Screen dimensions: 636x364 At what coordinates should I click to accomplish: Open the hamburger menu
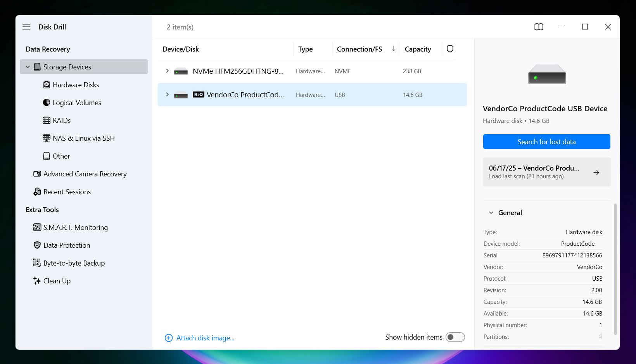pyautogui.click(x=26, y=27)
